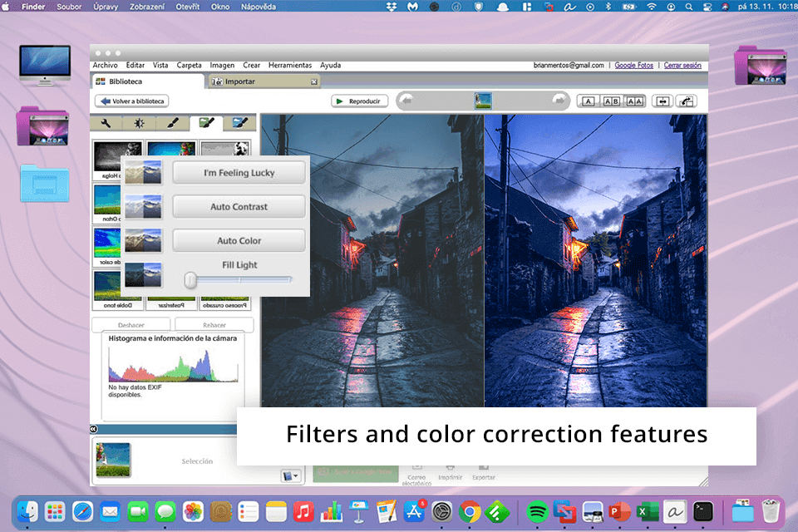Image resolution: width=798 pixels, height=532 pixels.
Task: Go to previous photo arrow
Action: click(406, 101)
